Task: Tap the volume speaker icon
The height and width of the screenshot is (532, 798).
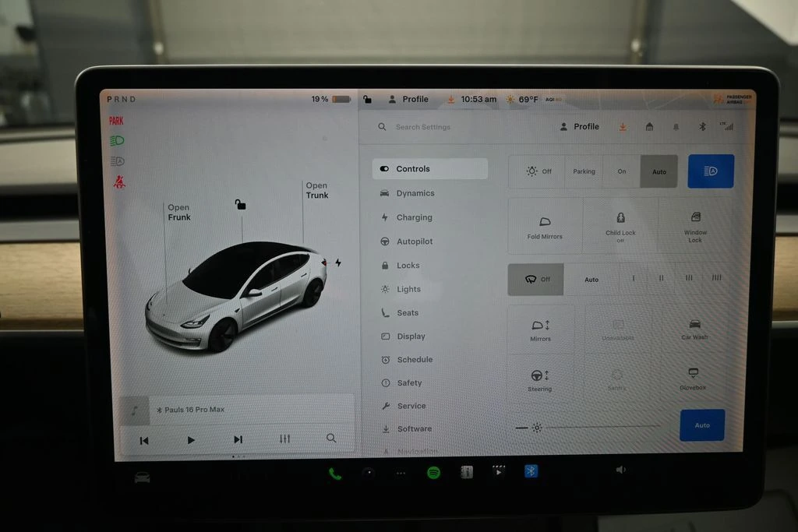Action: click(620, 470)
